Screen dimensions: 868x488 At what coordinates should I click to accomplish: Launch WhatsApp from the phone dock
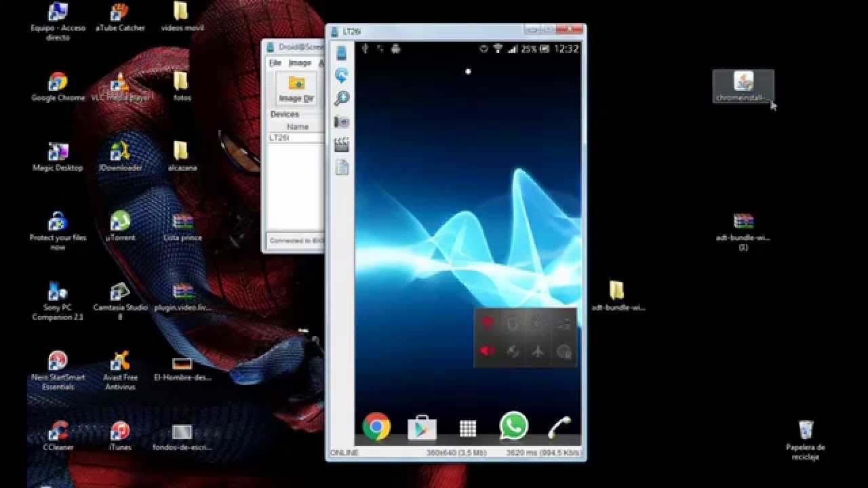(x=513, y=426)
